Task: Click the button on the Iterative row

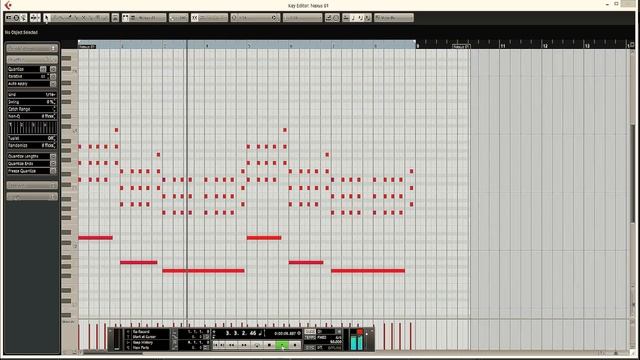Action: point(53,76)
